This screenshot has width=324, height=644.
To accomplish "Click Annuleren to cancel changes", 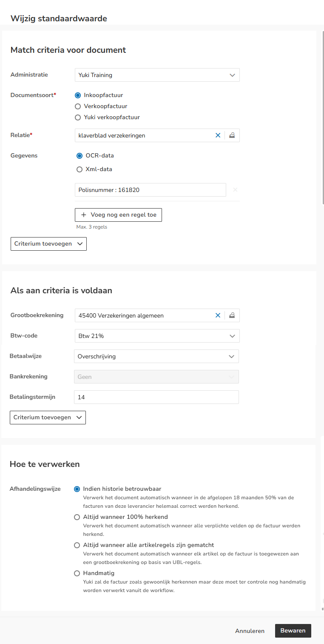I will pyautogui.click(x=250, y=631).
